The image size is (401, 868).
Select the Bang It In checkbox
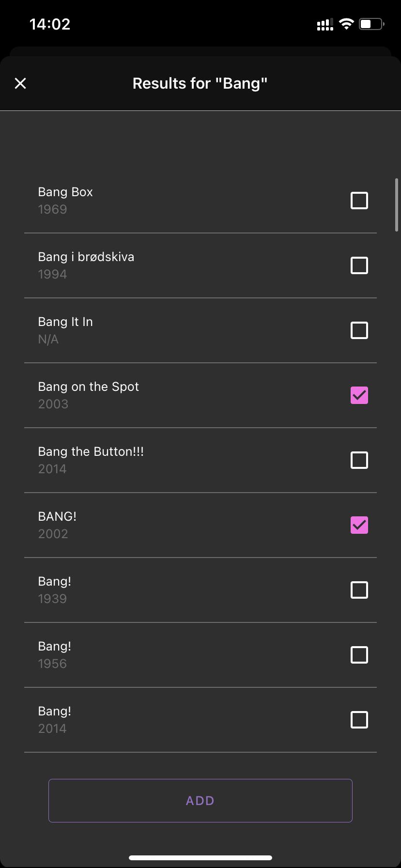click(359, 330)
